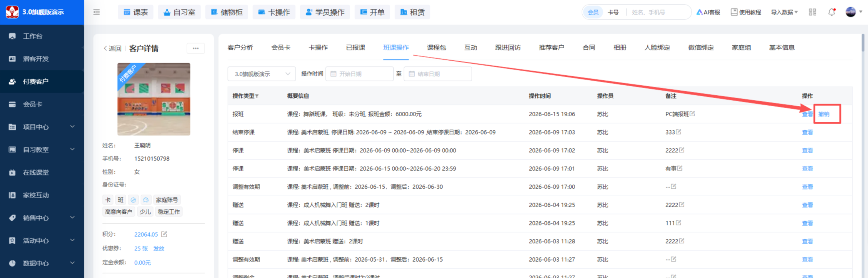The image size is (868, 278).
Task: Switch search mode to 卡号
Action: pos(613,12)
